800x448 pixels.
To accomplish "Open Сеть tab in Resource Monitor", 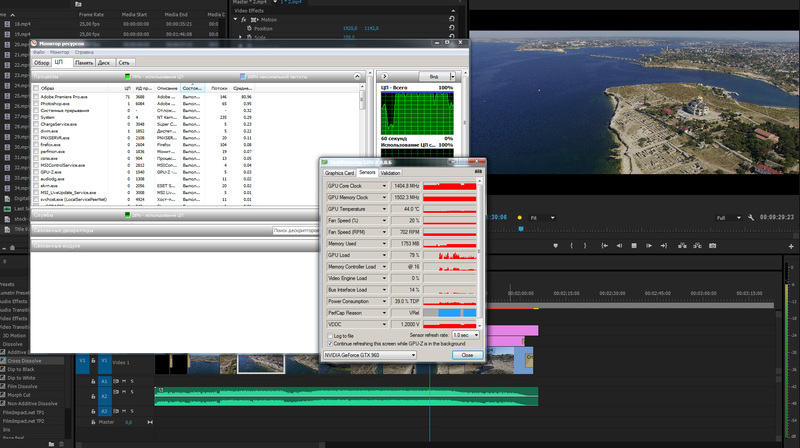I will pyautogui.click(x=124, y=63).
